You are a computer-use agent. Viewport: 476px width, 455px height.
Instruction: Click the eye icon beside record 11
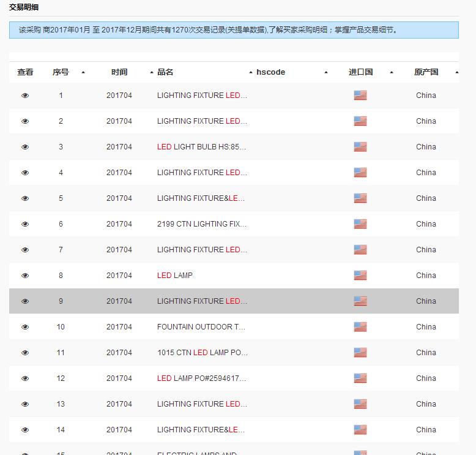[x=25, y=353]
